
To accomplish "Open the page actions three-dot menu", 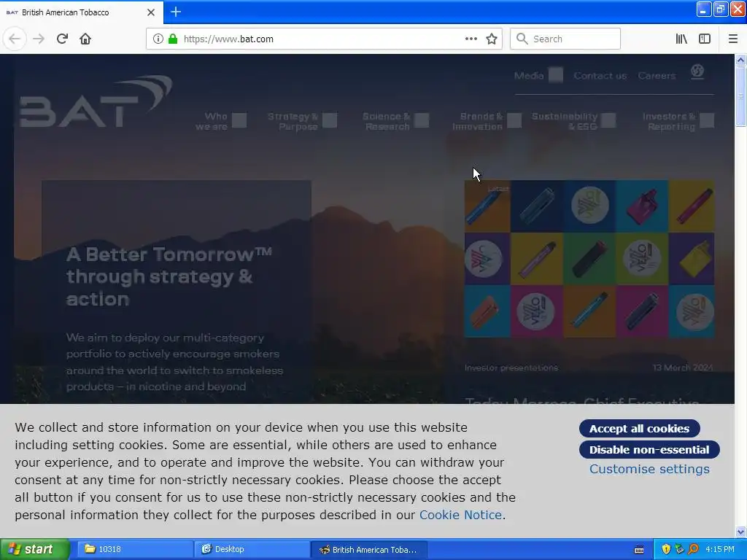I will pos(471,39).
